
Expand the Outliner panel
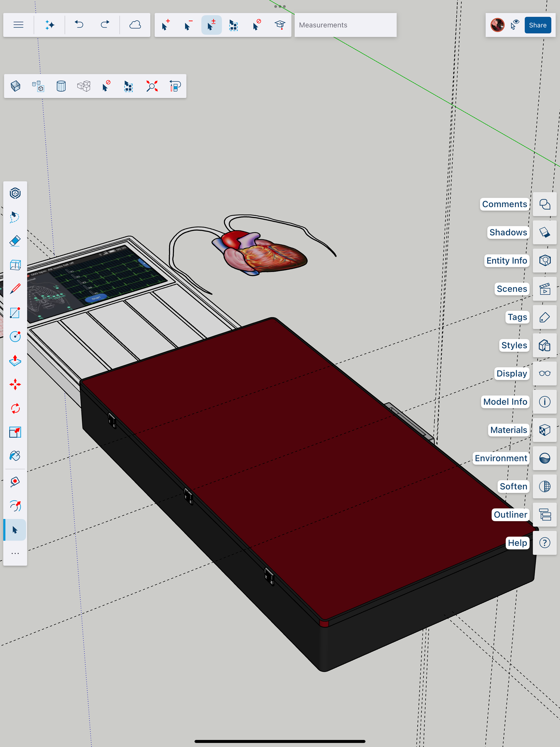point(545,515)
